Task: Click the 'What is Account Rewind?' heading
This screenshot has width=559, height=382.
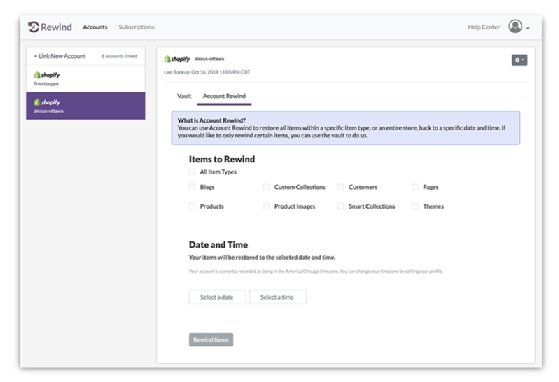Action: 212,120
